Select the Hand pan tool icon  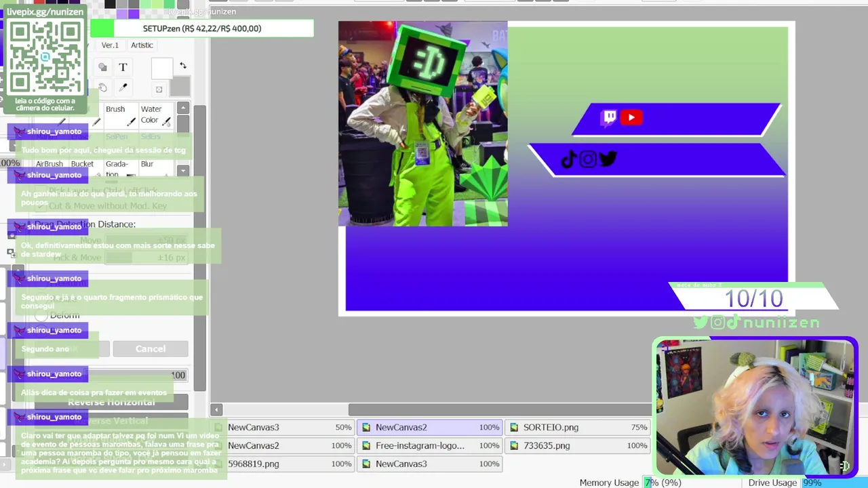click(x=102, y=87)
